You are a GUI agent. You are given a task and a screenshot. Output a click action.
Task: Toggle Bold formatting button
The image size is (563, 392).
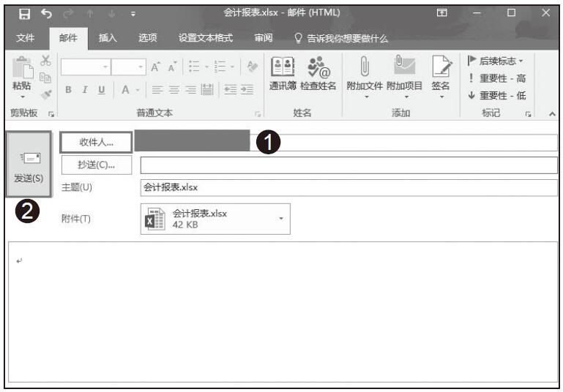point(68,89)
